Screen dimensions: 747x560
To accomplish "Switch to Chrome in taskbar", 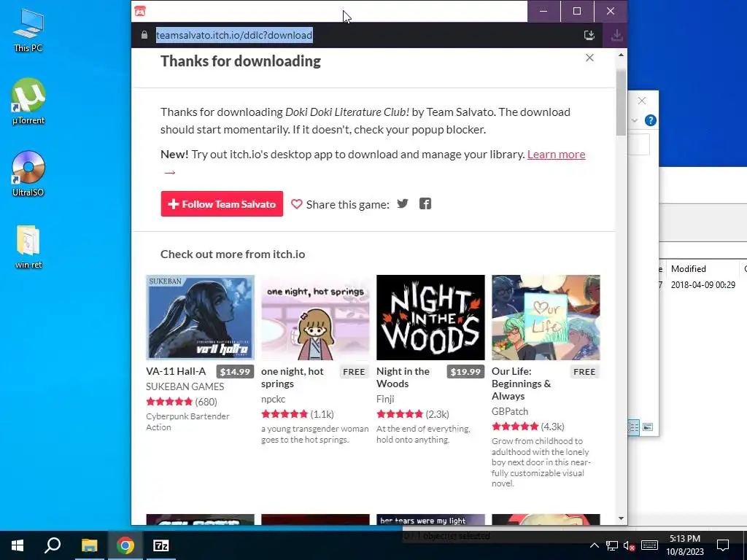I will 125,545.
